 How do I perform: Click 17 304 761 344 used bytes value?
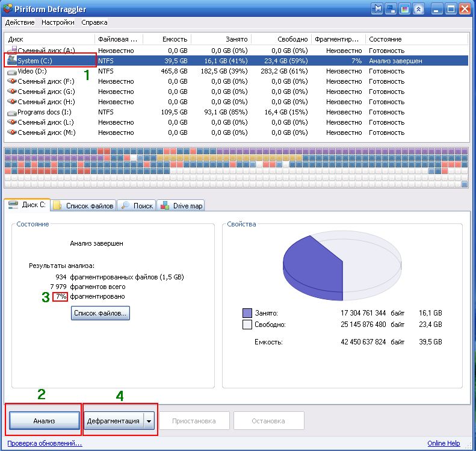coord(363,313)
